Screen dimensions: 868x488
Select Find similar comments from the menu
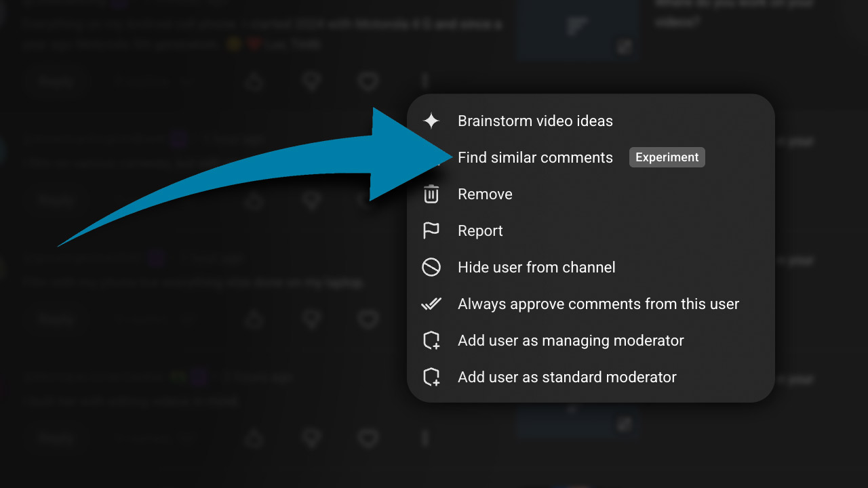pyautogui.click(x=535, y=158)
